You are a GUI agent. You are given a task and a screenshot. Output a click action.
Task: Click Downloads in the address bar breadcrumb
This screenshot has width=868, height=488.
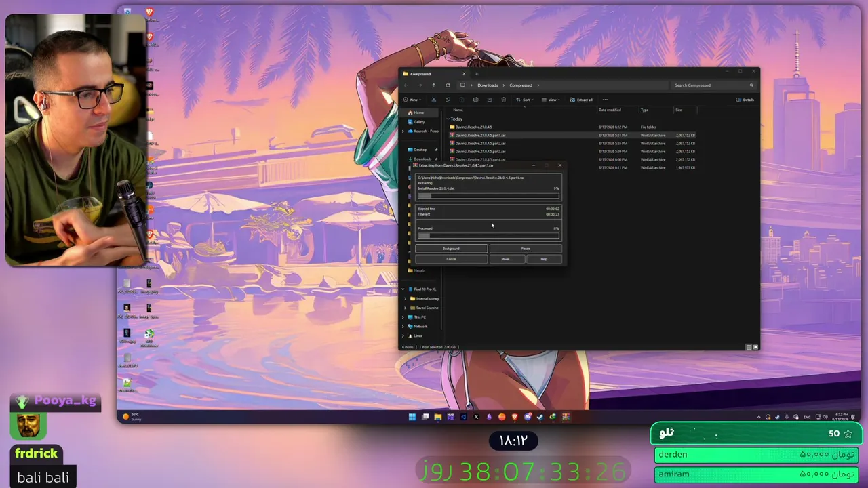[488, 85]
